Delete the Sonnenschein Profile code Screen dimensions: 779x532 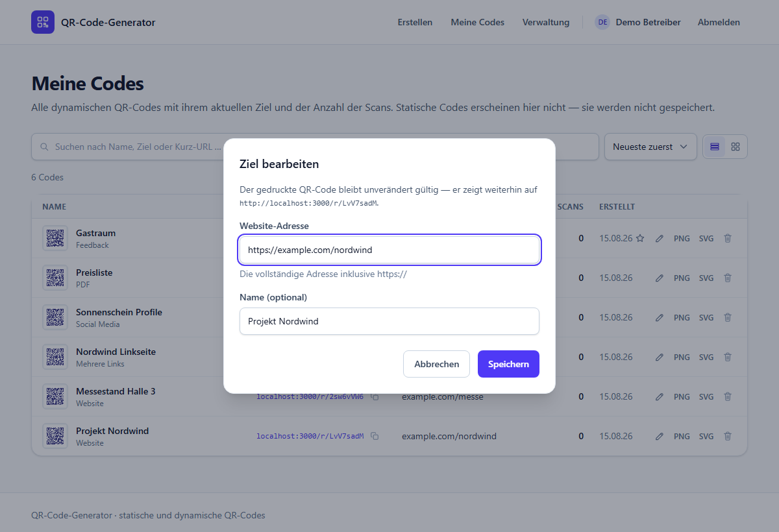728,317
